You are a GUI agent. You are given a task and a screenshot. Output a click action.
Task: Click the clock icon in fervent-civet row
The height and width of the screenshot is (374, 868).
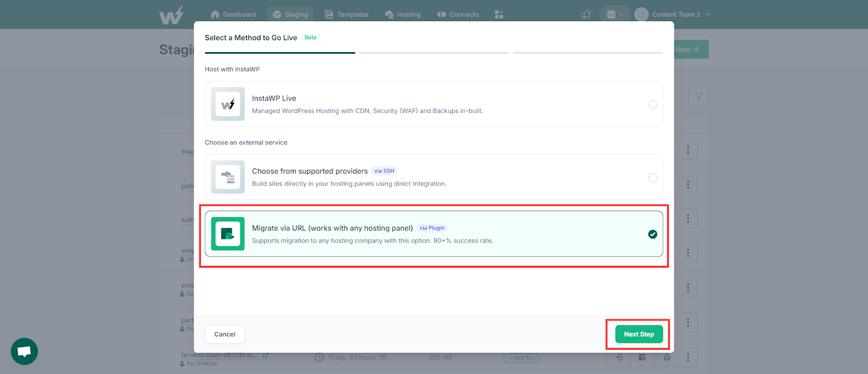click(319, 357)
